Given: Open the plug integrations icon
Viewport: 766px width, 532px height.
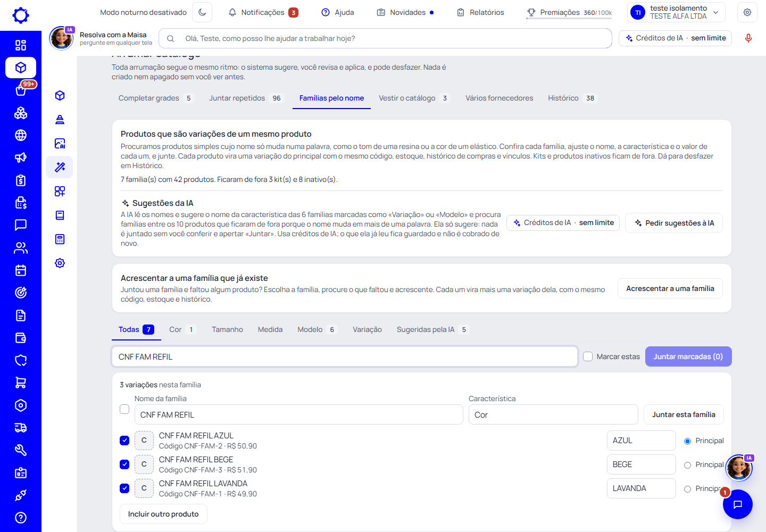Looking at the screenshot, I should (x=21, y=495).
